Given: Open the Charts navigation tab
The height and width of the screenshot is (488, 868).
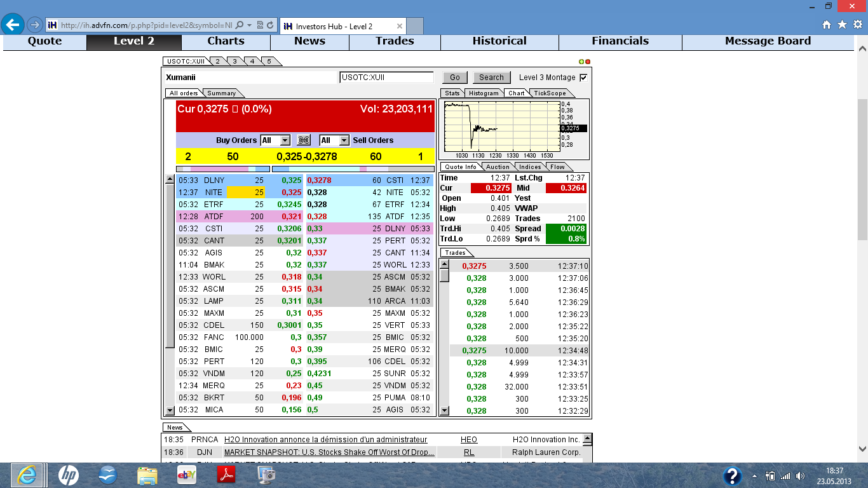Looking at the screenshot, I should click(226, 41).
